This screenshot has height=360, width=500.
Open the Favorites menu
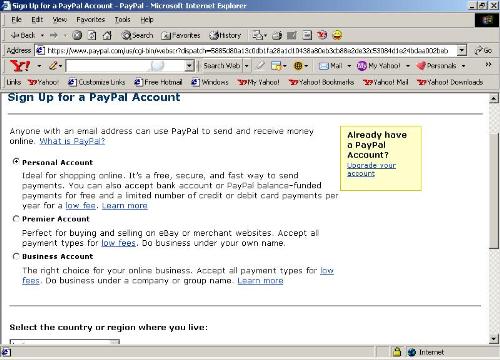(90, 20)
